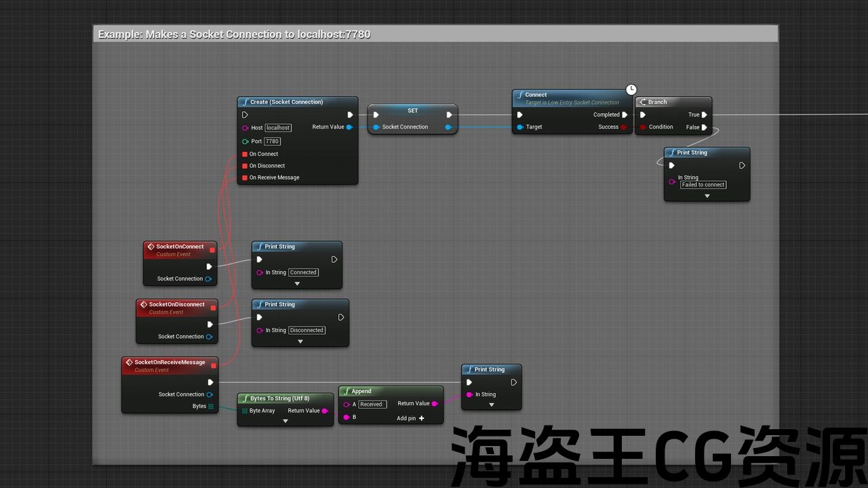Viewport: 868px width, 488px height.
Task: Click the Return Value pin on Create node
Action: coord(349,127)
